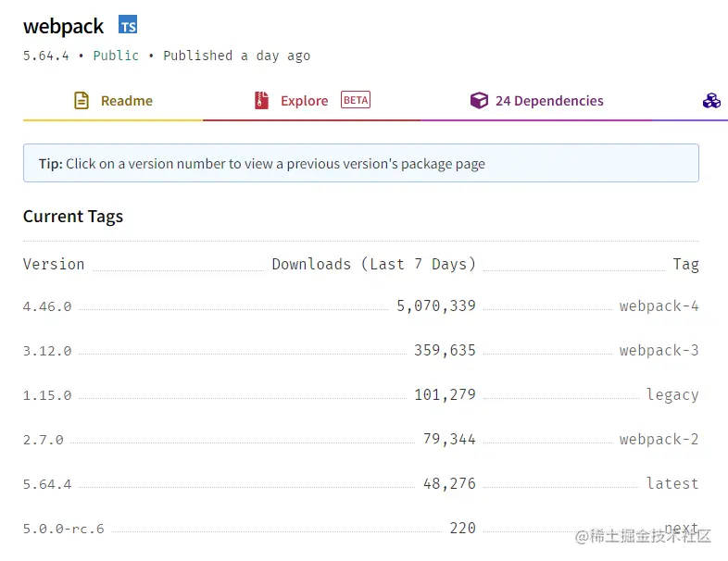
Task: Click the latest tag
Action: [672, 483]
